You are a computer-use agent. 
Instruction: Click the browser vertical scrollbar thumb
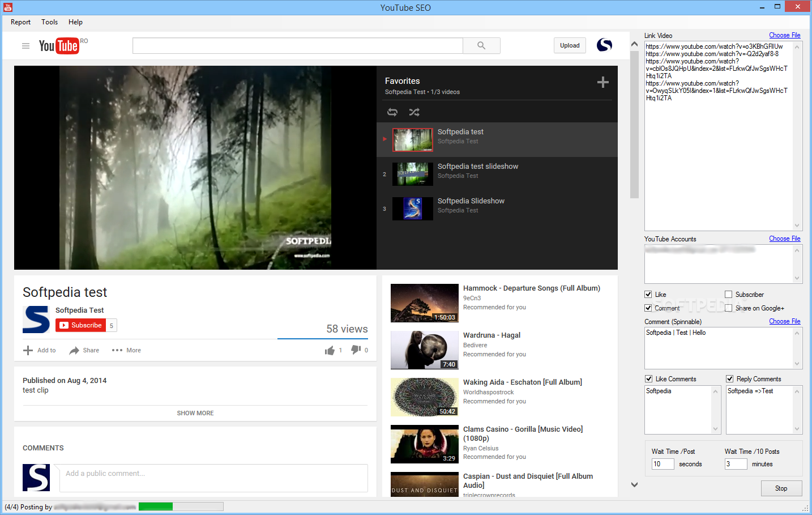634,125
